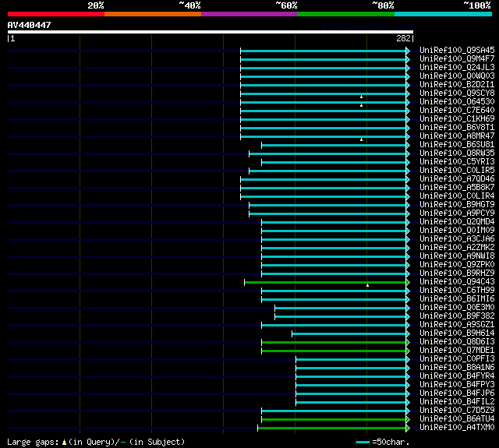Click the UniRef100_A8MR47 label
This screenshot has height=448, width=499.
click(x=457, y=136)
